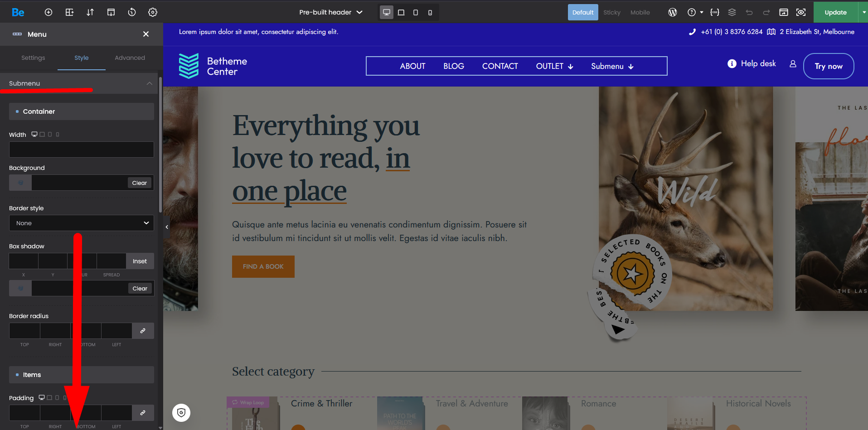Click the green Update button
This screenshot has height=430, width=868.
click(x=835, y=12)
